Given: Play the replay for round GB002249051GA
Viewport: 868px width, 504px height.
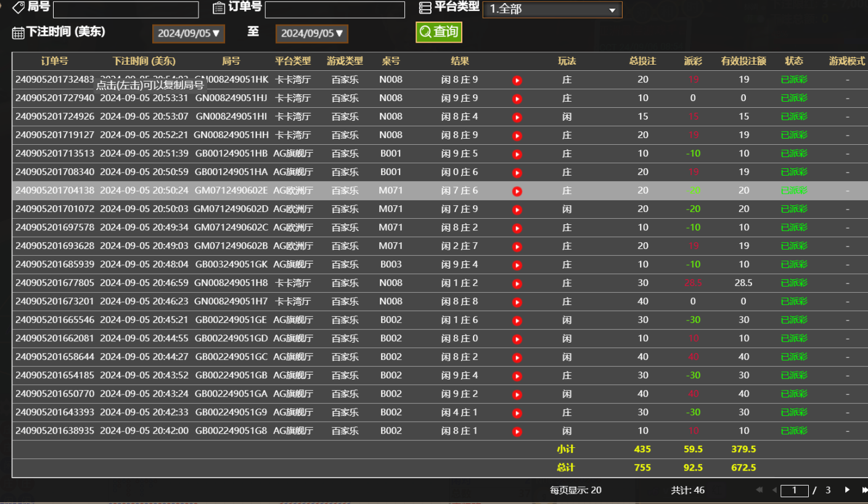Looking at the screenshot, I should pos(517,394).
